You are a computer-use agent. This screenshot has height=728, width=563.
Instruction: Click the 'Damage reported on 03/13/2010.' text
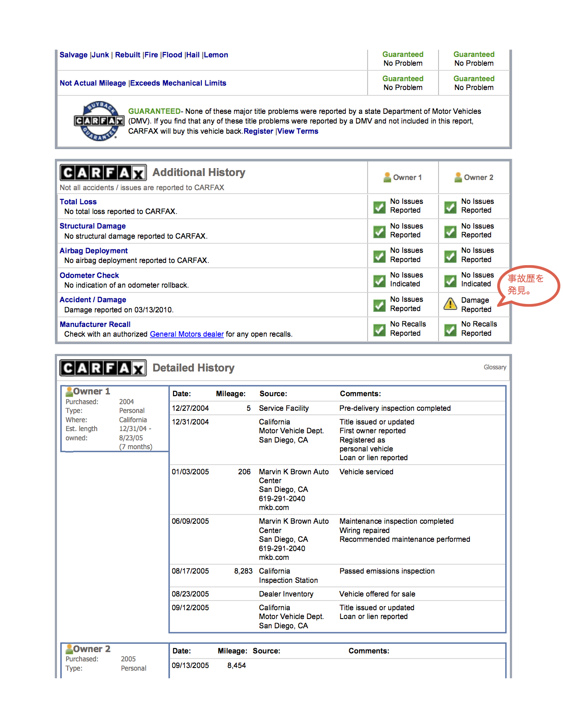coord(119,310)
